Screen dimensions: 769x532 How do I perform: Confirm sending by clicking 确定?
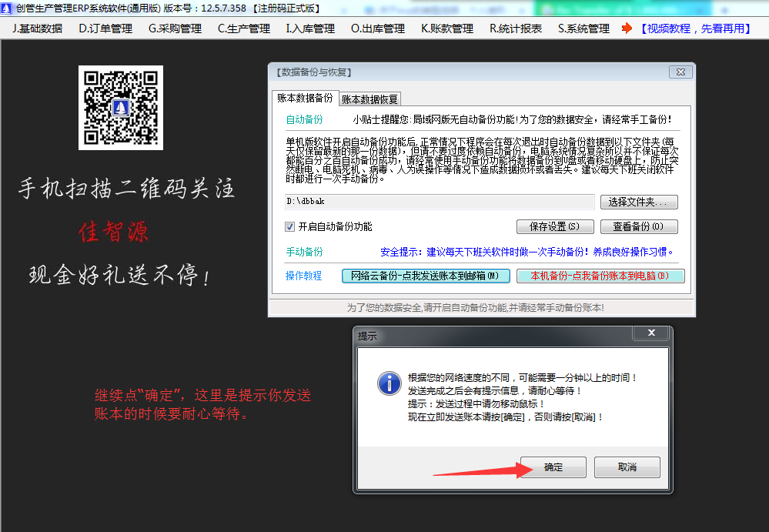click(553, 467)
